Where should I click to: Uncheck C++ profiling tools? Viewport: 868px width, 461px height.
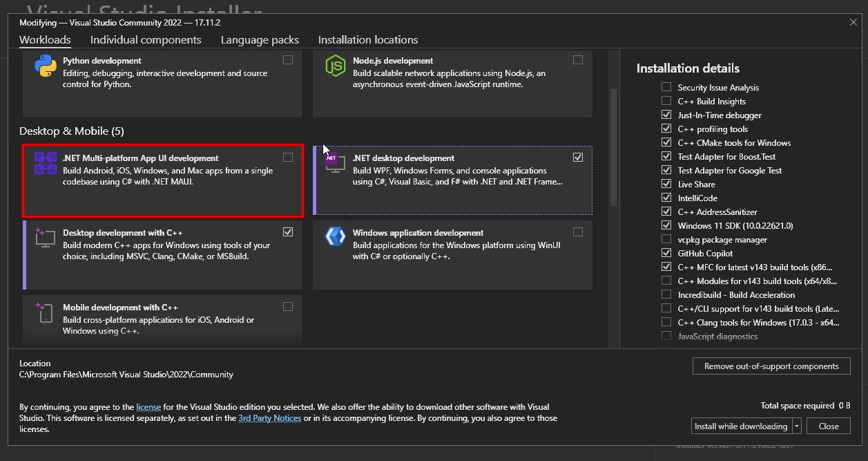666,129
